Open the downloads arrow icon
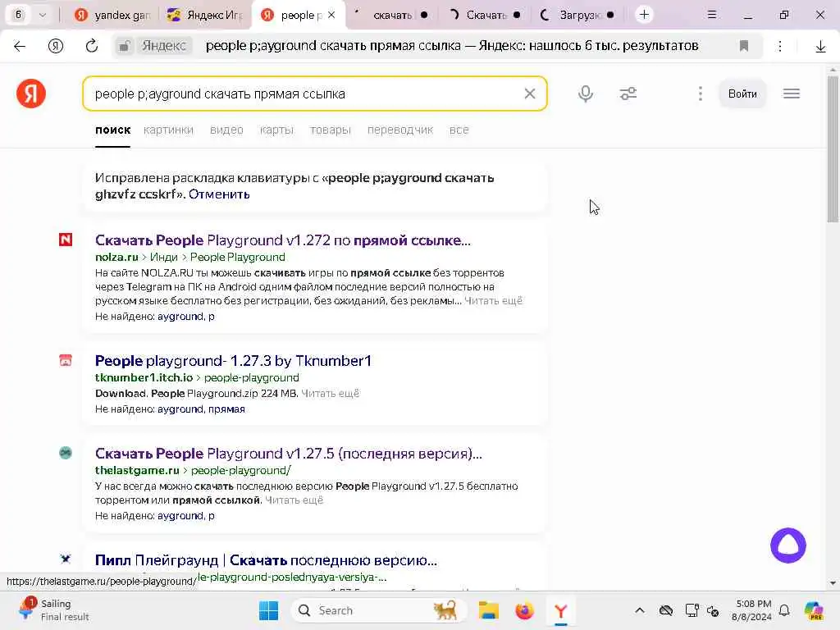Image resolution: width=840 pixels, height=630 pixels. (820, 47)
